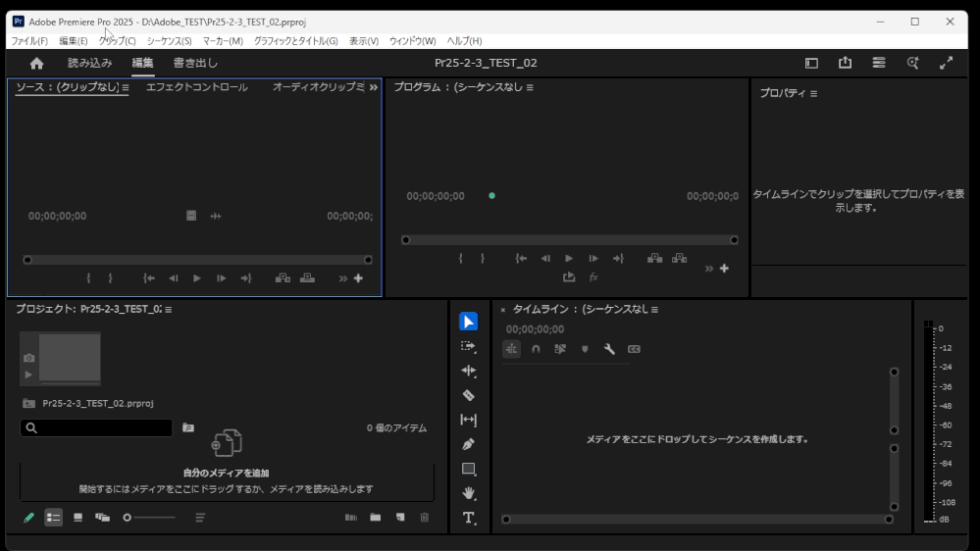Image resolution: width=980 pixels, height=551 pixels.
Task: Open Project panel sort icons menu
Action: pos(200,518)
